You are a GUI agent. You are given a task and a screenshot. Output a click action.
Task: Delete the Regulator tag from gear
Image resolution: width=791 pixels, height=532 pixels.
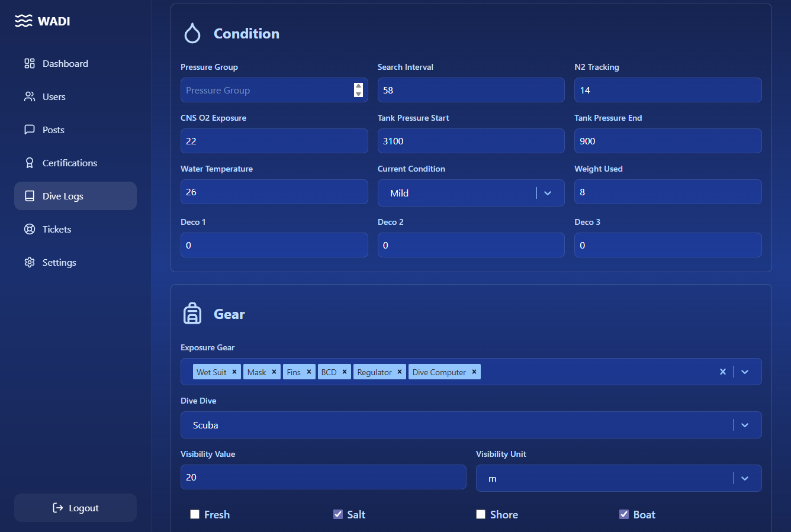tap(400, 372)
